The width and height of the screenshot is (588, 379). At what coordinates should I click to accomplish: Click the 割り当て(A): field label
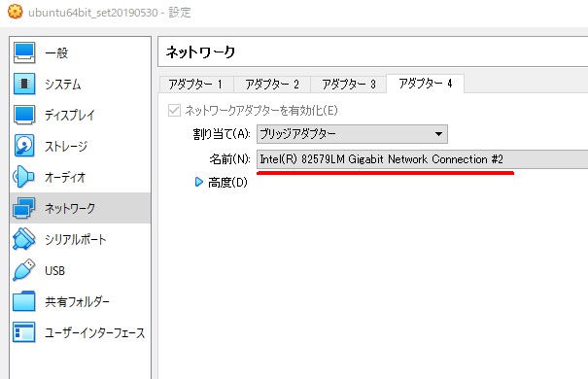coord(222,134)
